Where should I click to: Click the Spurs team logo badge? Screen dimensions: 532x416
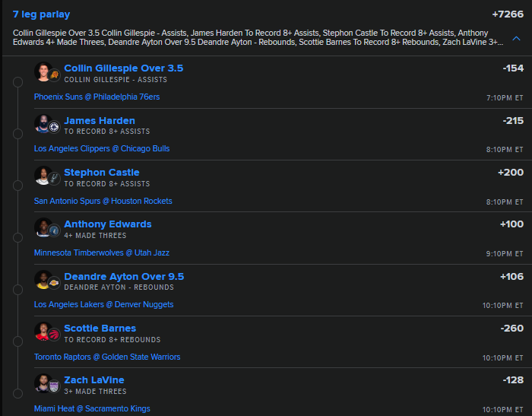point(54,179)
